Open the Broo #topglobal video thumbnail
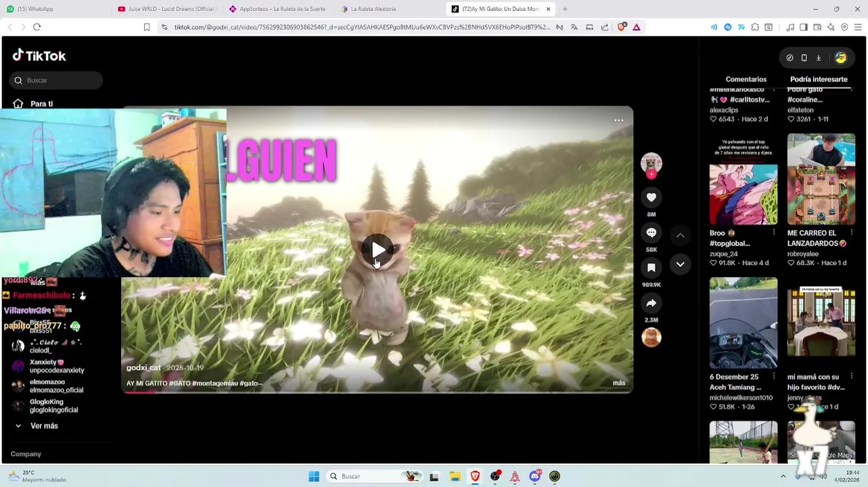Screen dimensions: 868x487 (743, 179)
